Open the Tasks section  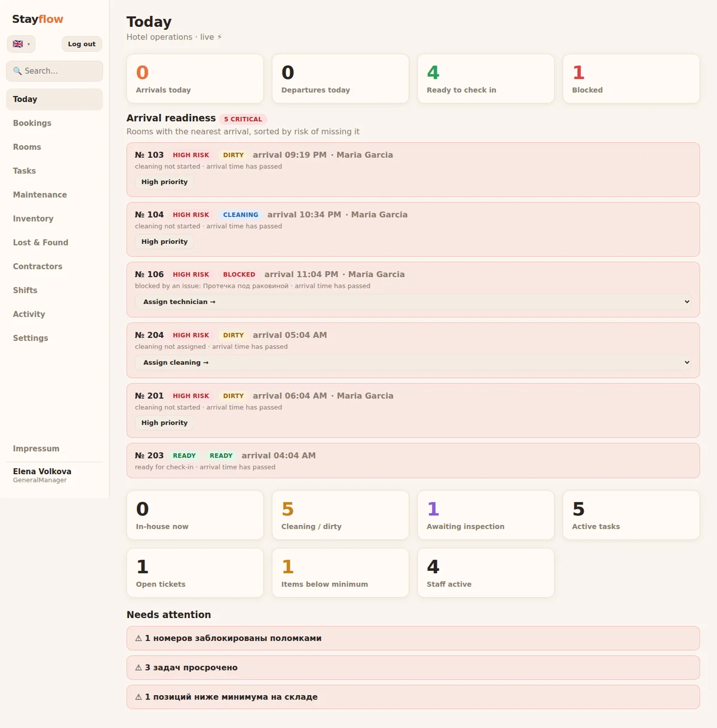click(x=54, y=171)
